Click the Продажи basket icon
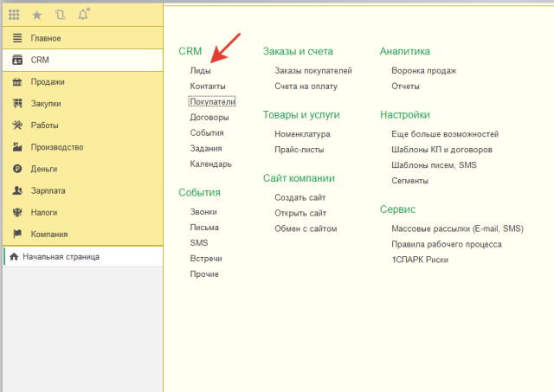 [x=17, y=81]
